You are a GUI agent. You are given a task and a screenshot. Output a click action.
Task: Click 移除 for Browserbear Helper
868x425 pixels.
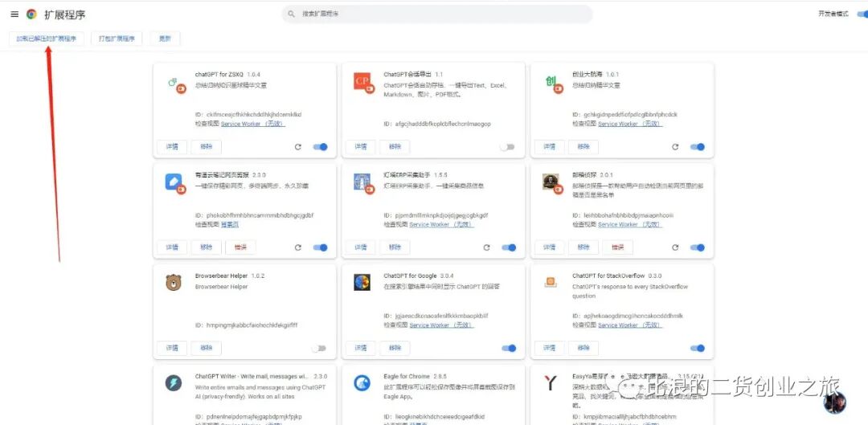(206, 348)
